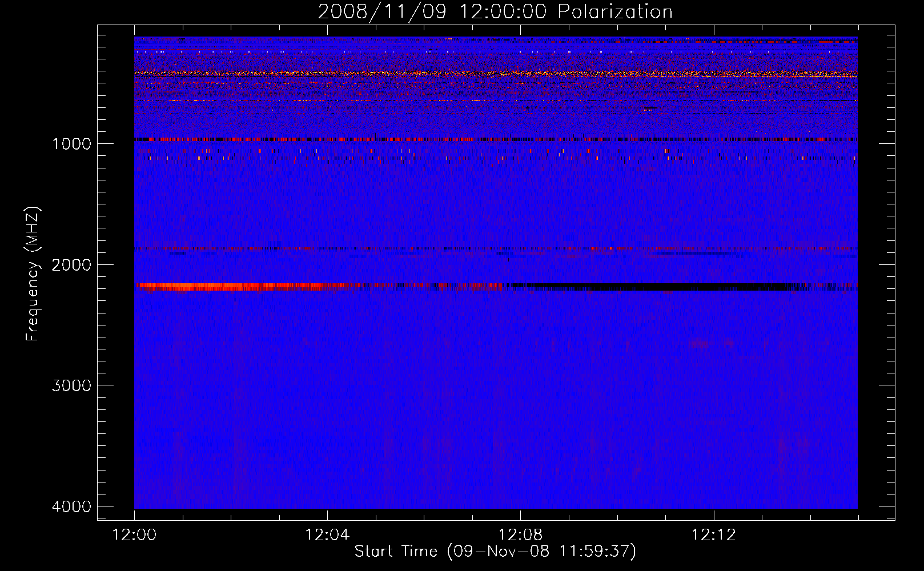This screenshot has height=571, width=924.
Task: Click the red-black interference line just above 1000 MHz
Action: click(x=496, y=139)
